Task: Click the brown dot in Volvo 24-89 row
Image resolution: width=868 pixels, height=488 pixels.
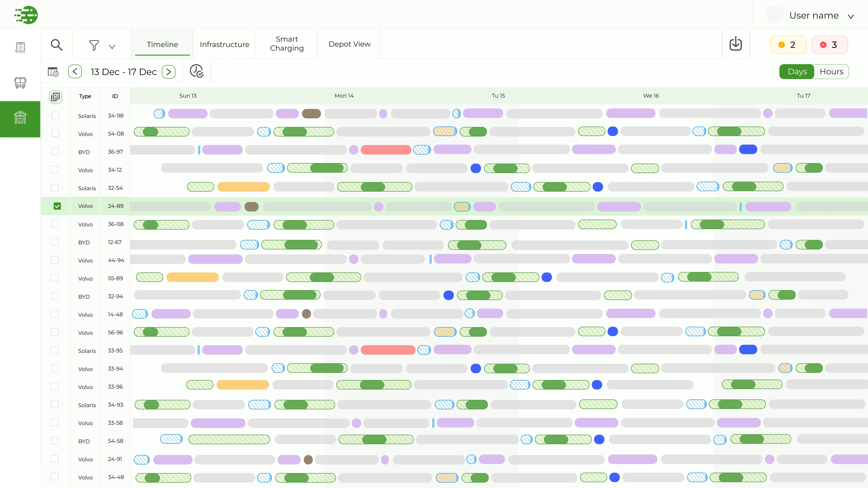Action: [251, 206]
